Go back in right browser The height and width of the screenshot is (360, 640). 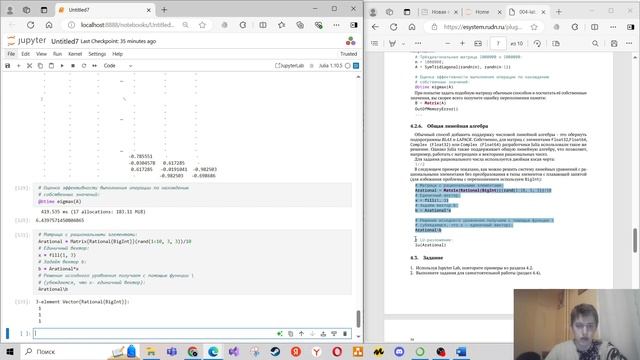(375, 27)
